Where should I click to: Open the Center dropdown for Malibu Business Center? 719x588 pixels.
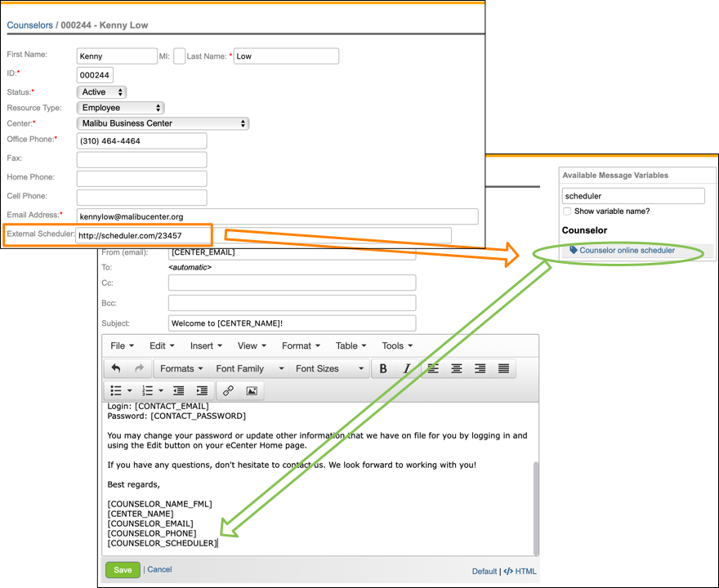(x=163, y=123)
